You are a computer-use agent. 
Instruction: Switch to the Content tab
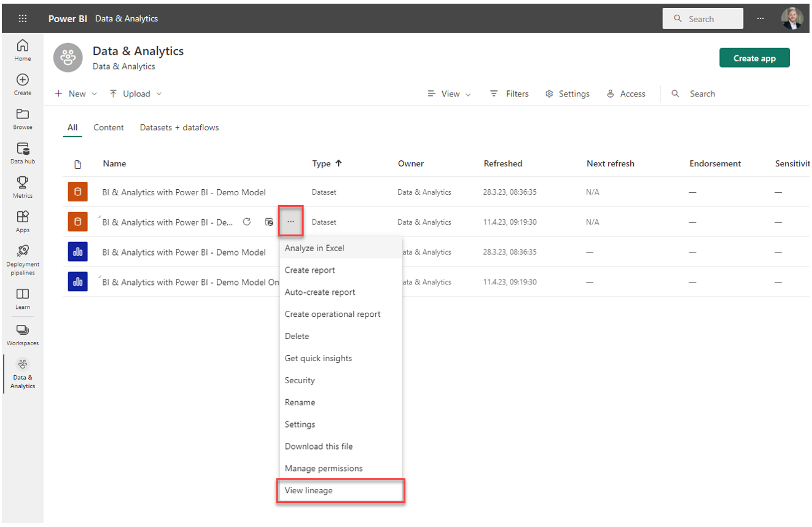point(109,128)
